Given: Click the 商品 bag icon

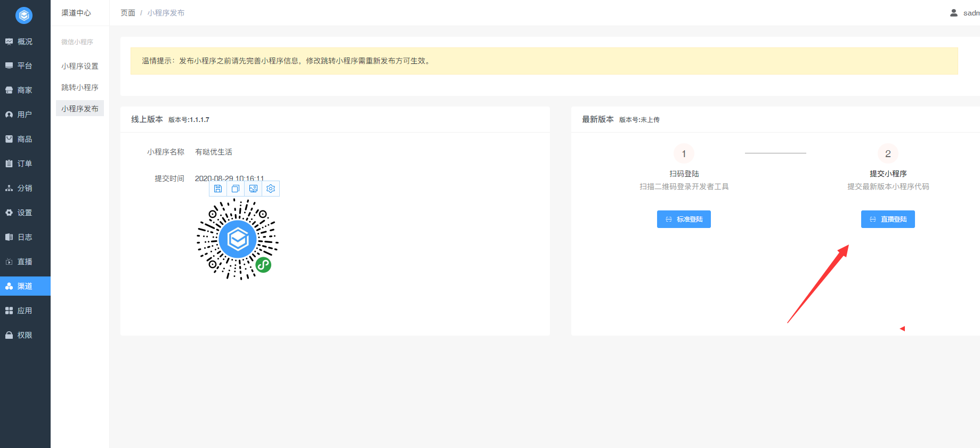Looking at the screenshot, I should tap(9, 139).
